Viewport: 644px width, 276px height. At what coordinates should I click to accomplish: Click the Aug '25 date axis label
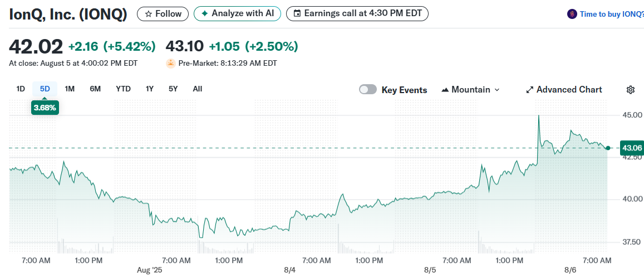pyautogui.click(x=150, y=270)
